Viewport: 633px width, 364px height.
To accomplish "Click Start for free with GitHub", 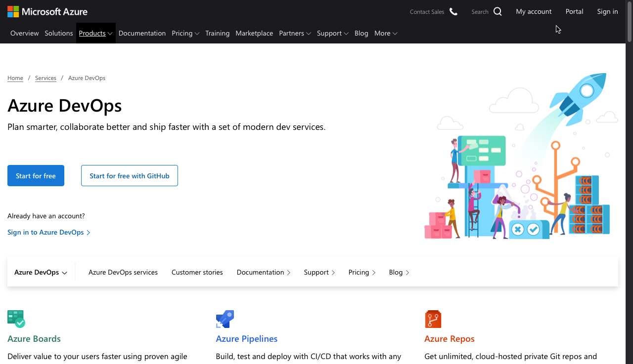I will pos(130,176).
